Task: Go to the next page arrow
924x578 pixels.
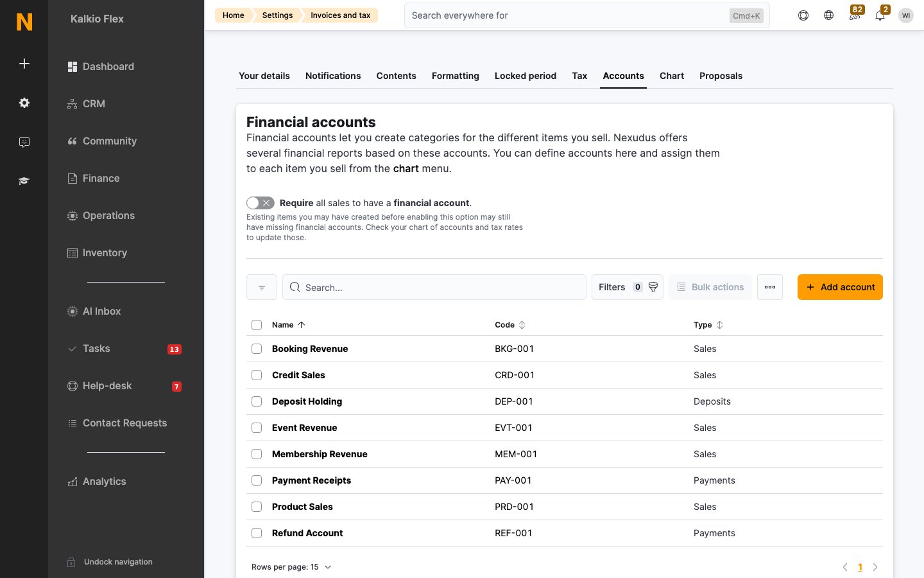Action: [x=875, y=567]
